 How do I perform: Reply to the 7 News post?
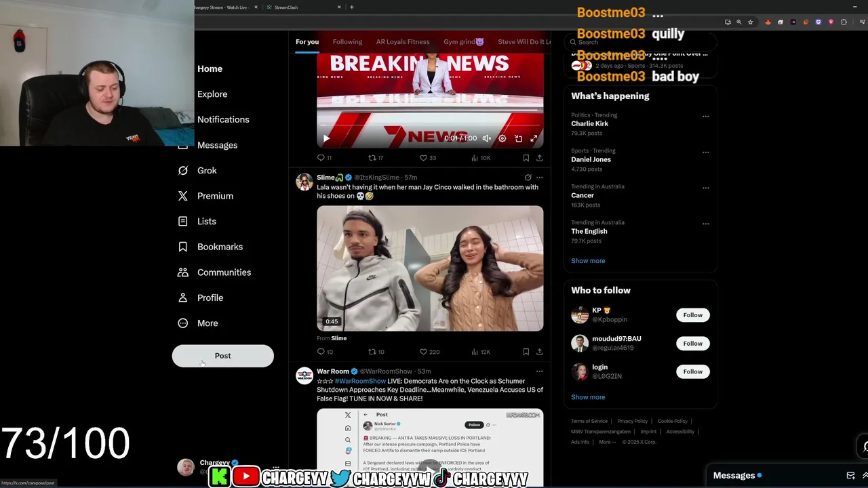click(x=324, y=158)
